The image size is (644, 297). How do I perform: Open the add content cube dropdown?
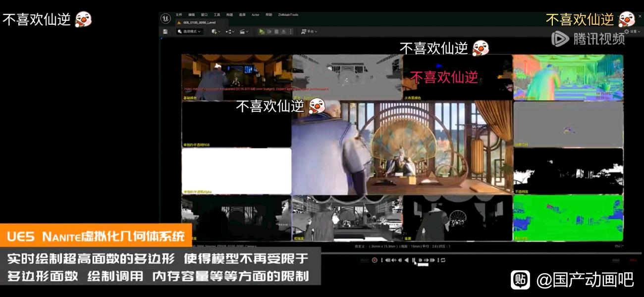(216, 31)
